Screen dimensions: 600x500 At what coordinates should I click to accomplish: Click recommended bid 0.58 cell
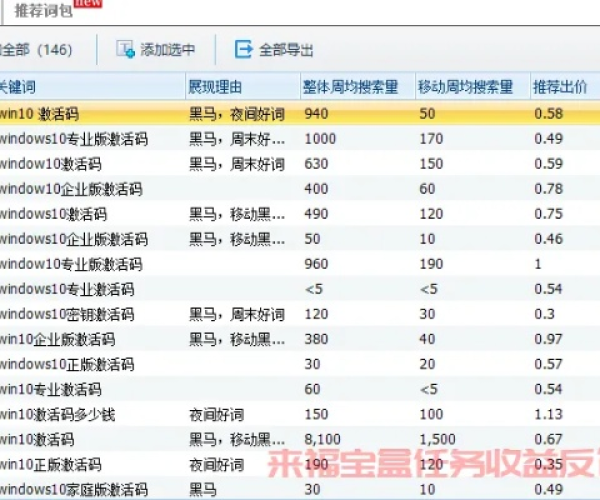coord(548,114)
